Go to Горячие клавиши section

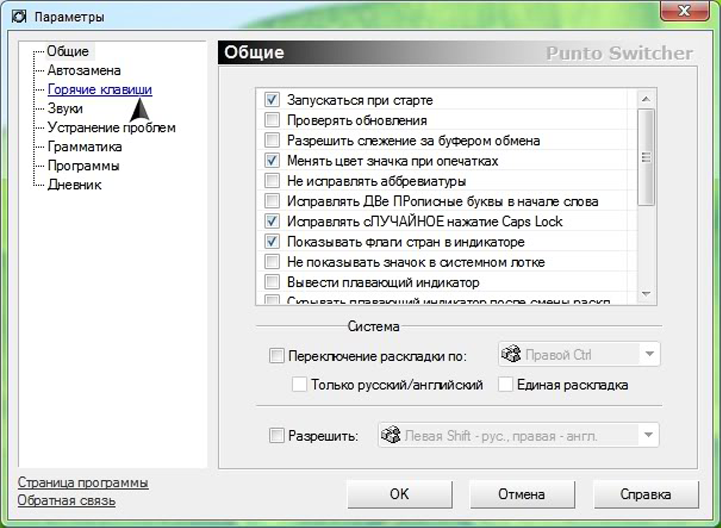coord(100,89)
